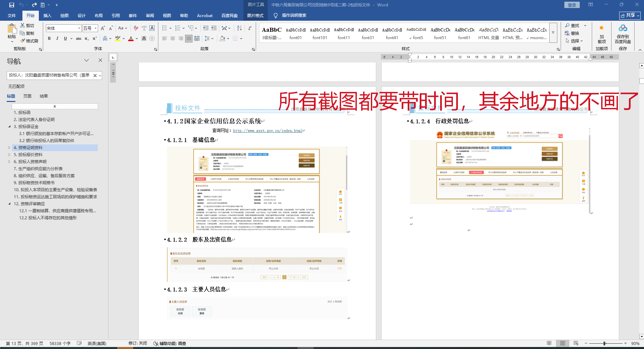The width and height of the screenshot is (644, 349).
Task: Collapse '12. 资格评审响应' in navigation tree
Action: pyautogui.click(x=9, y=204)
